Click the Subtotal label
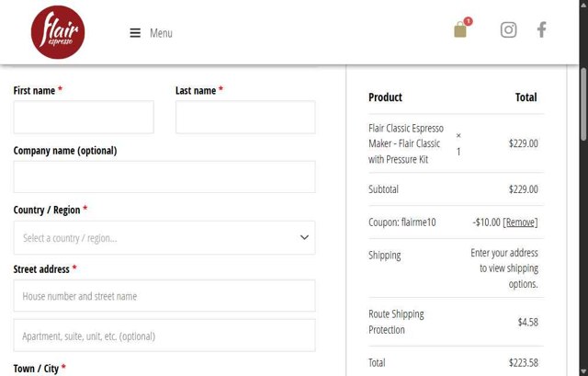Viewport: 588px width, 376px height. [x=383, y=189]
